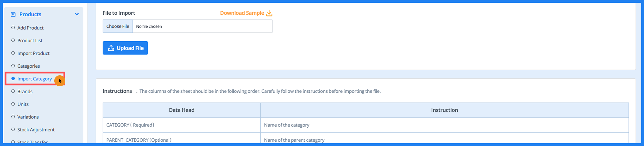The height and width of the screenshot is (146, 644).
Task: Click the Products store icon in sidebar
Action: pyautogui.click(x=13, y=14)
